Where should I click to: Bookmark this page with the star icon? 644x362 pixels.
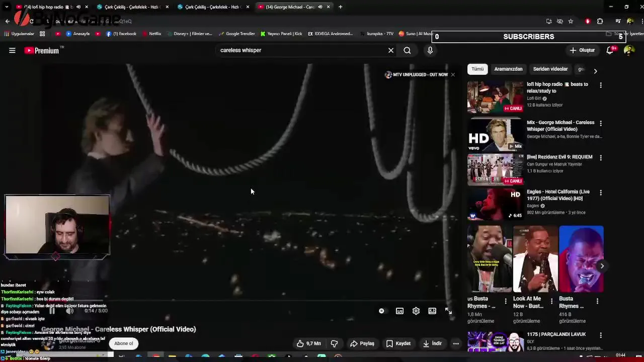pos(571,21)
